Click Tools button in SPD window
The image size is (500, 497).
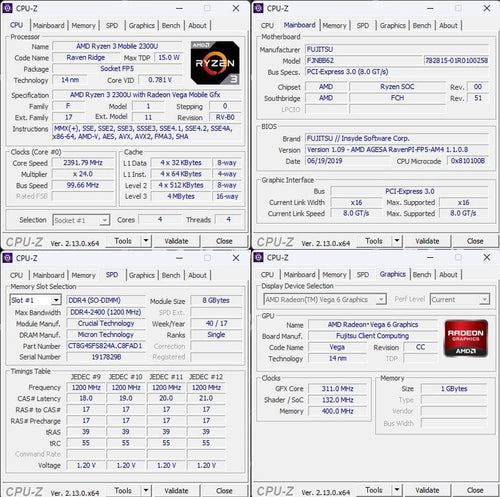click(x=123, y=490)
